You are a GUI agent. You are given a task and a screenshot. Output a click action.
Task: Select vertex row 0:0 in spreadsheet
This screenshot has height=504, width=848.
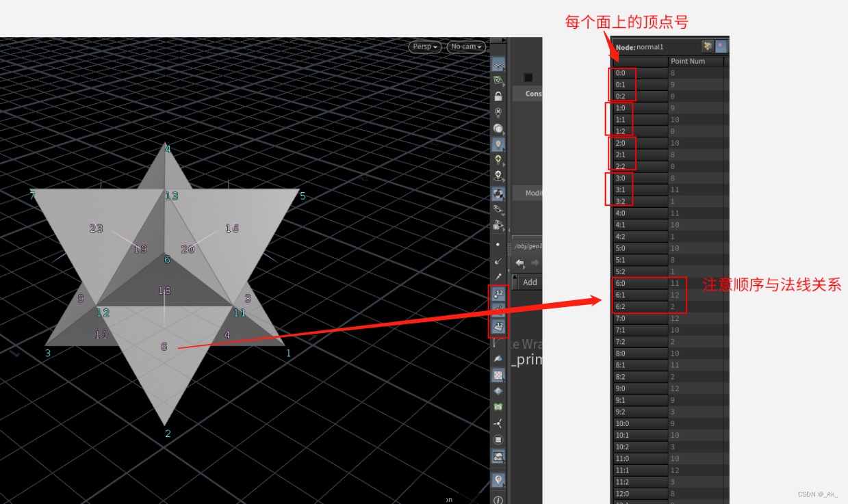(x=640, y=73)
